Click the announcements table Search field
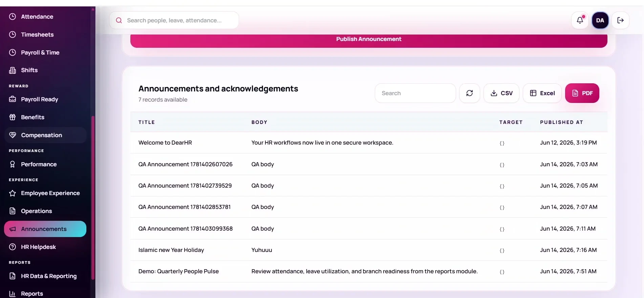 pos(415,93)
